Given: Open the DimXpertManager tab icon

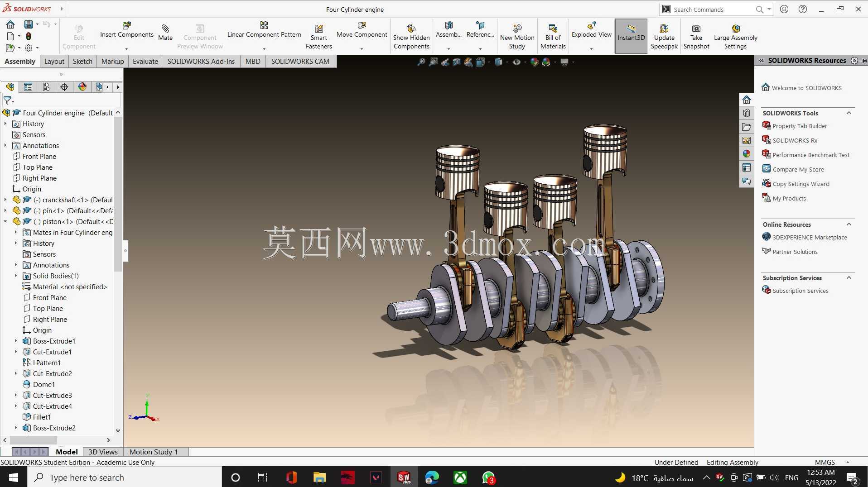Looking at the screenshot, I should [64, 87].
